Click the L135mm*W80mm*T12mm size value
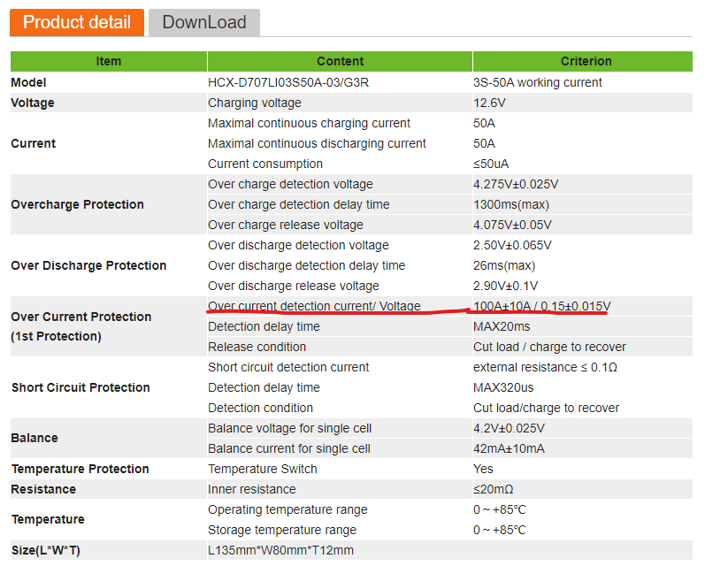The image size is (728, 566). point(281,551)
